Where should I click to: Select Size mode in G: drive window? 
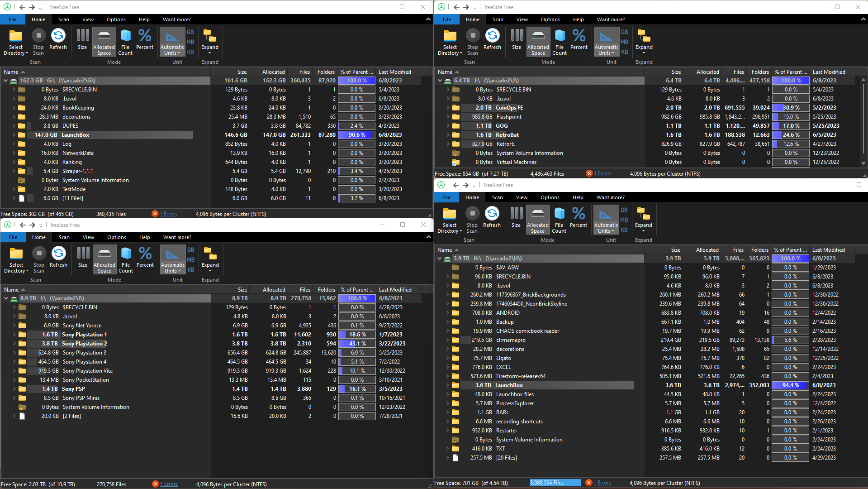[x=82, y=39]
